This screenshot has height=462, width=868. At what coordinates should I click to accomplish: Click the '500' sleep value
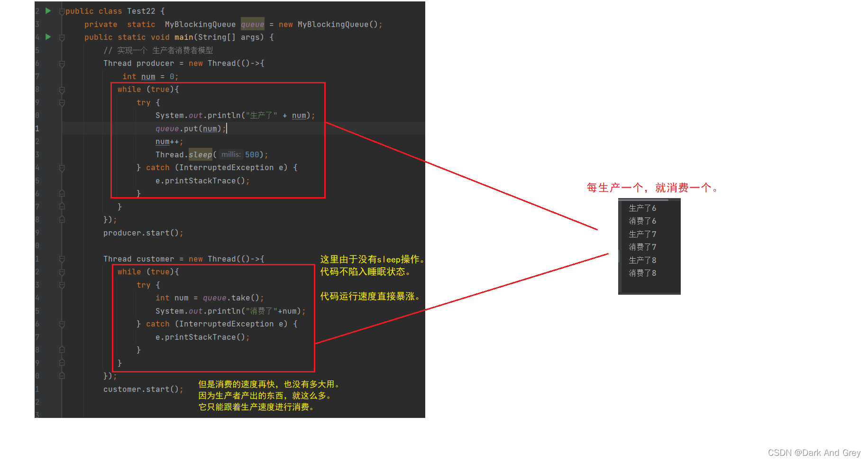(252, 154)
